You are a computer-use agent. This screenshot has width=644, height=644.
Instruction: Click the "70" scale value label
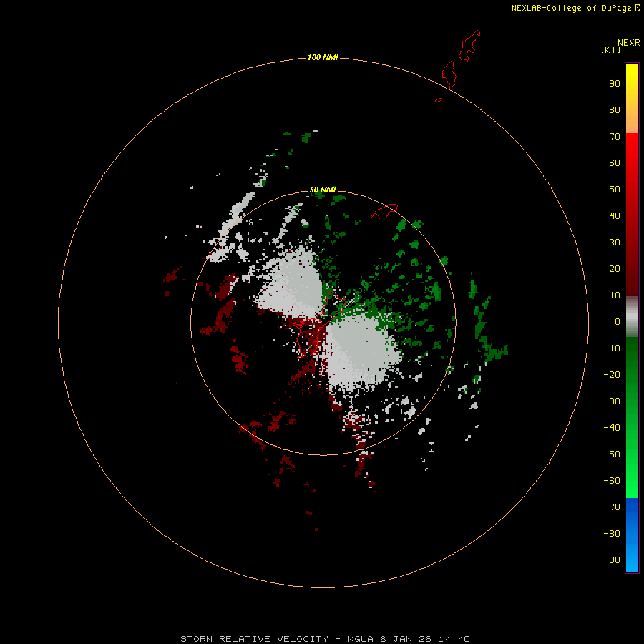coord(615,137)
